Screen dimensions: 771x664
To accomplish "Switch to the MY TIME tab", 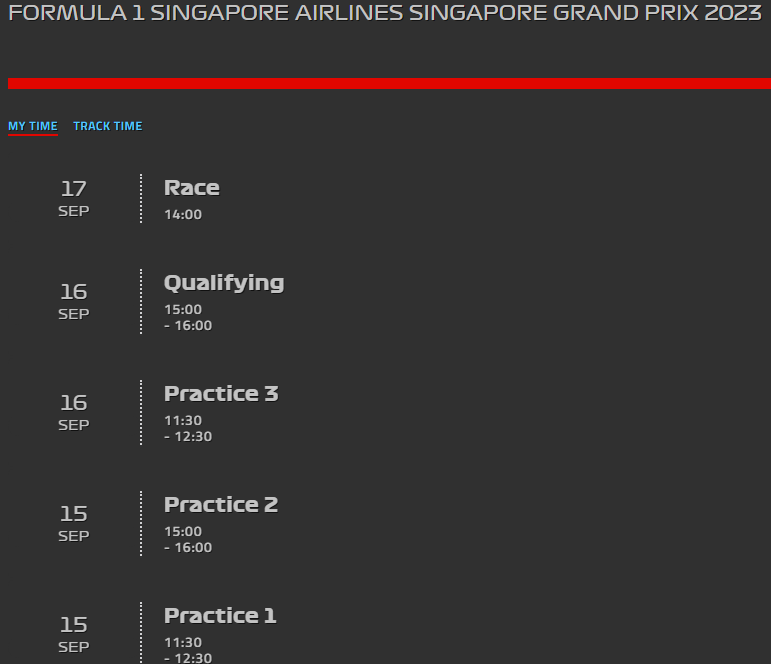I will pyautogui.click(x=33, y=126).
